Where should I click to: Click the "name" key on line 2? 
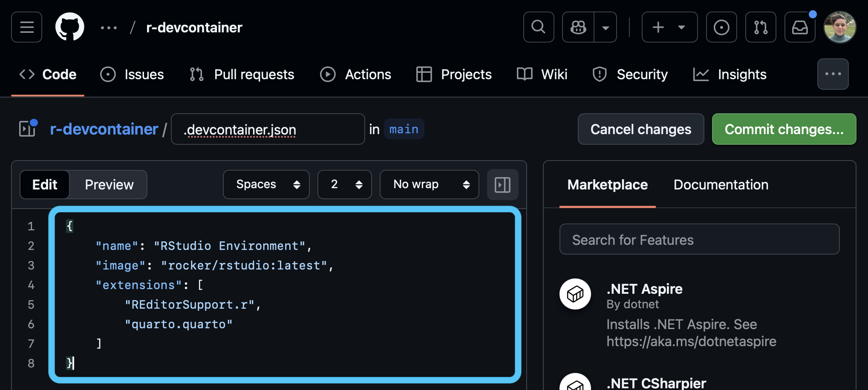(117, 246)
